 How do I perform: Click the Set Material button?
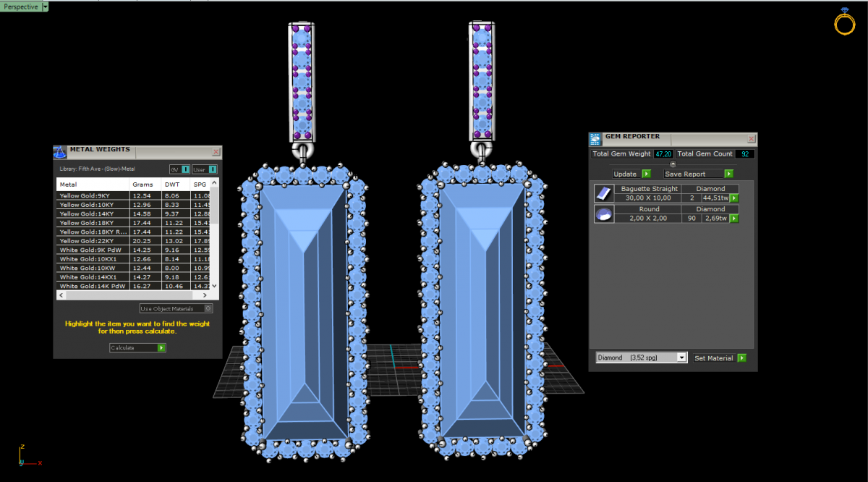click(714, 358)
